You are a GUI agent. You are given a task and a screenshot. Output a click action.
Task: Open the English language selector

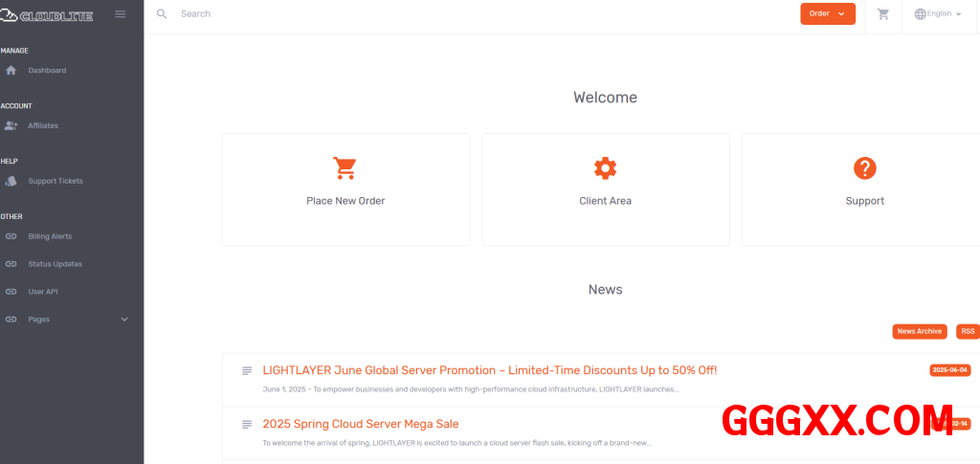(938, 14)
